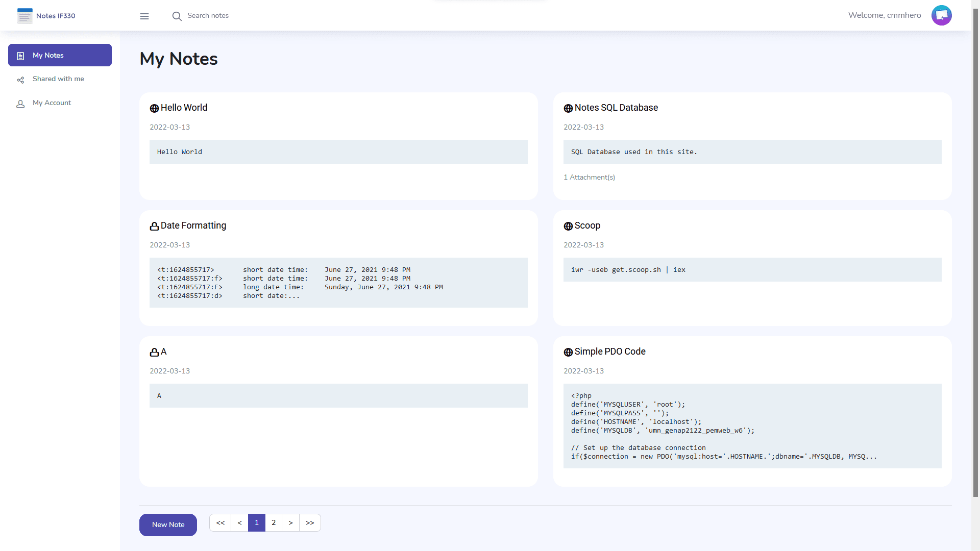Create a New Note

[x=167, y=524]
